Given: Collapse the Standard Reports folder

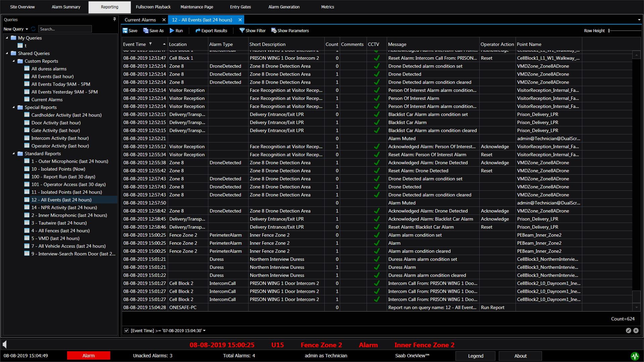Looking at the screenshot, I should click(x=14, y=154).
